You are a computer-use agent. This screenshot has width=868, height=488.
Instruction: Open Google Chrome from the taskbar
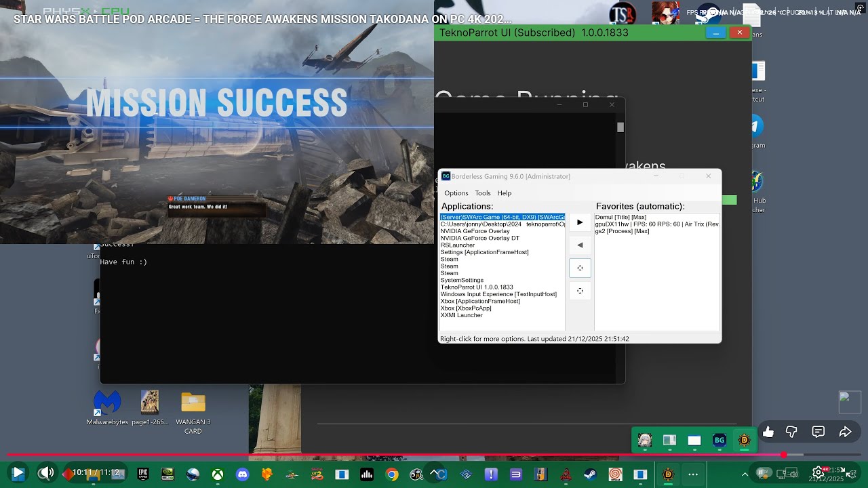(392, 474)
